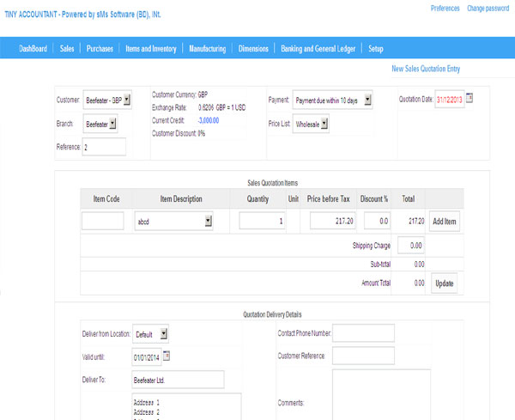Open the Deliver from Location dropdown
515x420 pixels.
pos(151,333)
